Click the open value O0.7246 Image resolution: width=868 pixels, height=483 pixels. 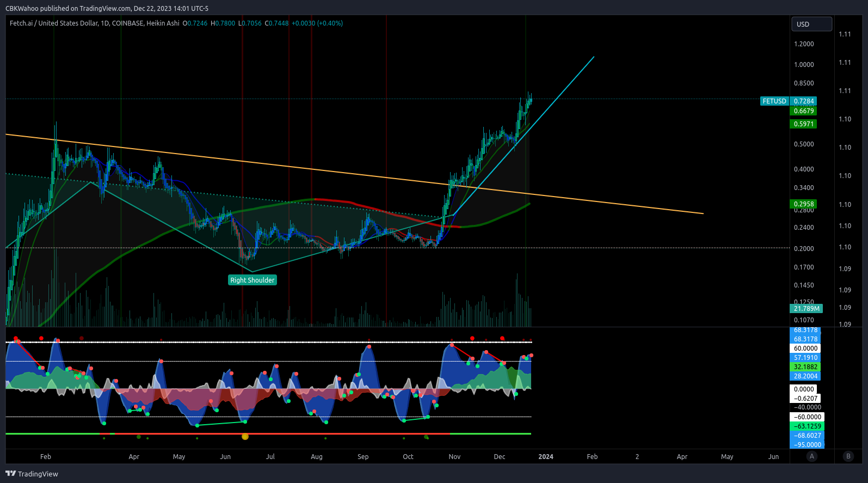(195, 23)
